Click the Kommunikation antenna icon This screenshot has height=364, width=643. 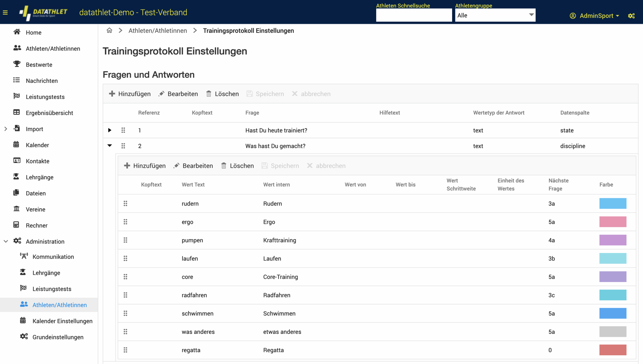24,256
